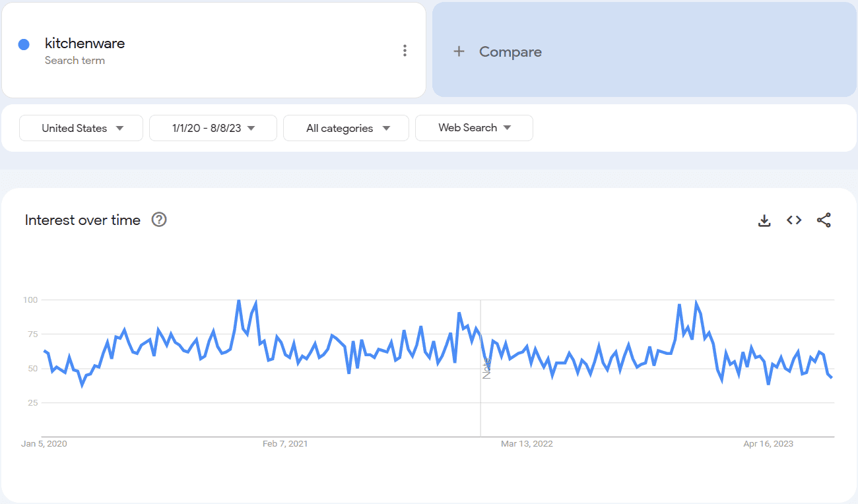Click the 100 value on the y-axis

click(x=30, y=300)
